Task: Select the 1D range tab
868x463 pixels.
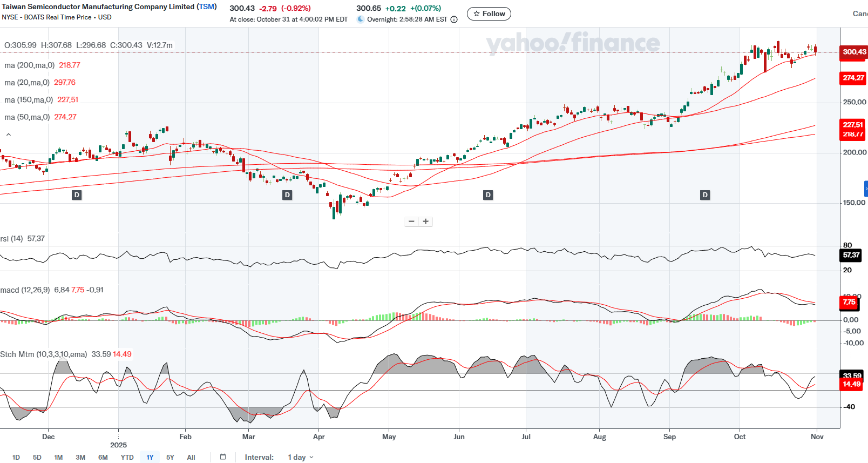Action: 16,457
